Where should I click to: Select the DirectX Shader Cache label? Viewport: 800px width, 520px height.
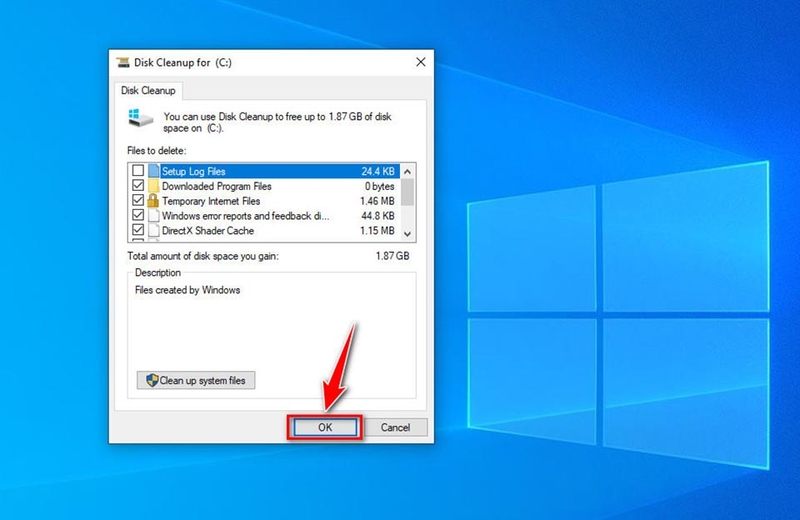point(208,230)
